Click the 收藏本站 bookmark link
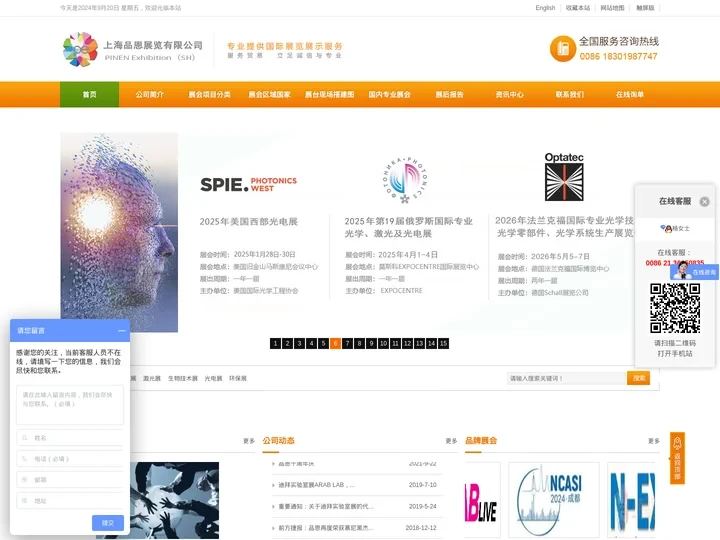 (578, 8)
